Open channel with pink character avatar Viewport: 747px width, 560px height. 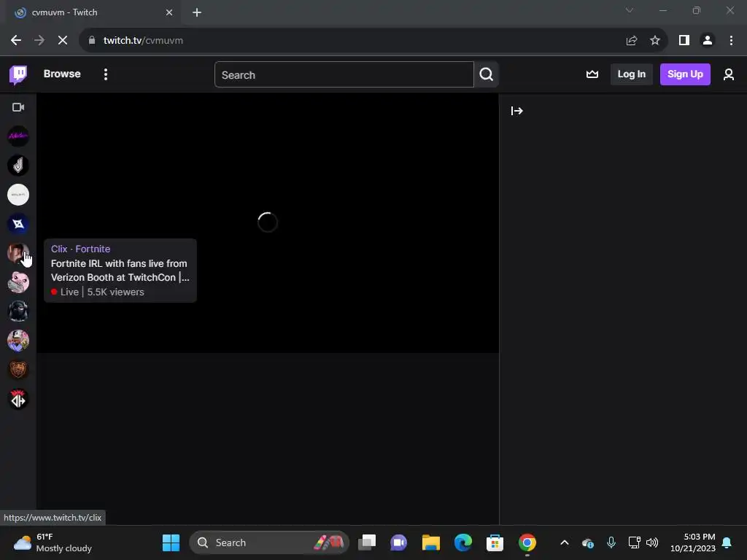click(x=18, y=282)
